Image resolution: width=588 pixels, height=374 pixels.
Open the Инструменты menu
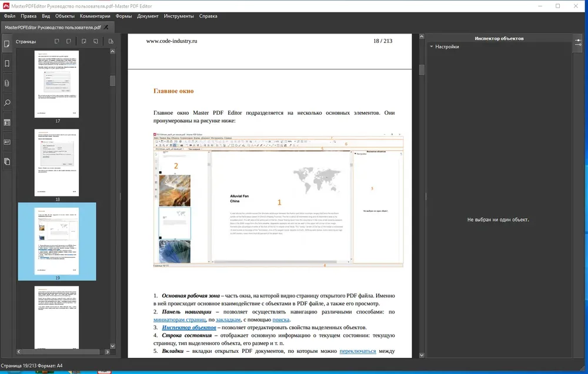[x=179, y=16]
